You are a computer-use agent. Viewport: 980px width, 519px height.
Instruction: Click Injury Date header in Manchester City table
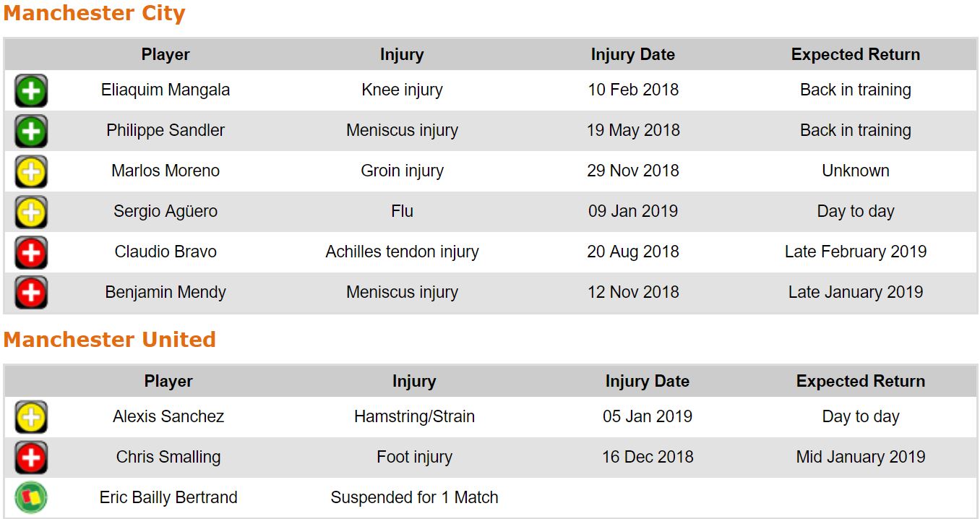pos(632,55)
